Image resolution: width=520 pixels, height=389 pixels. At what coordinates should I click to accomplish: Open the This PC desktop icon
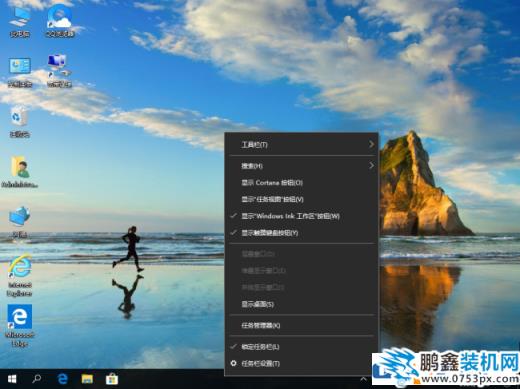(x=20, y=22)
